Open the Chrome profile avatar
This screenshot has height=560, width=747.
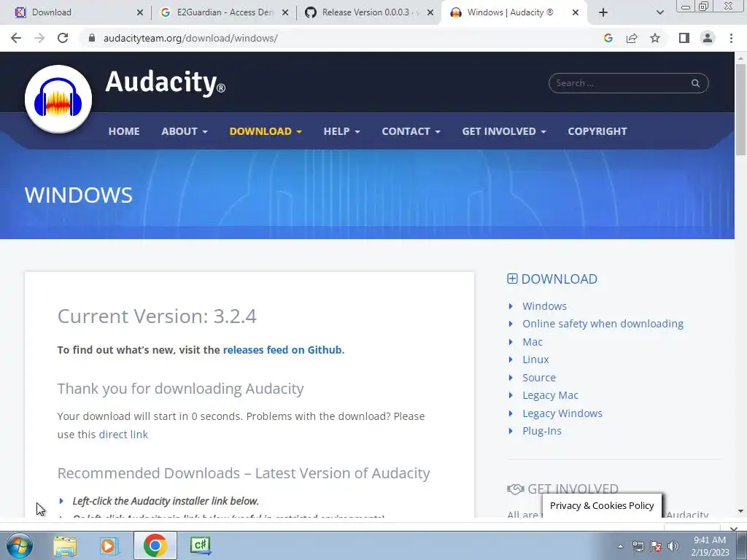(x=708, y=38)
